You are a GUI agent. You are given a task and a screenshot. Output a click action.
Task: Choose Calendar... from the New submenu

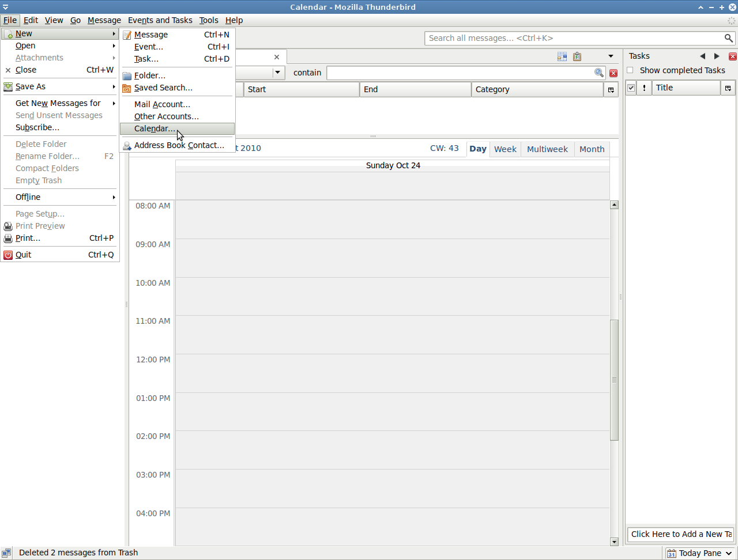177,128
